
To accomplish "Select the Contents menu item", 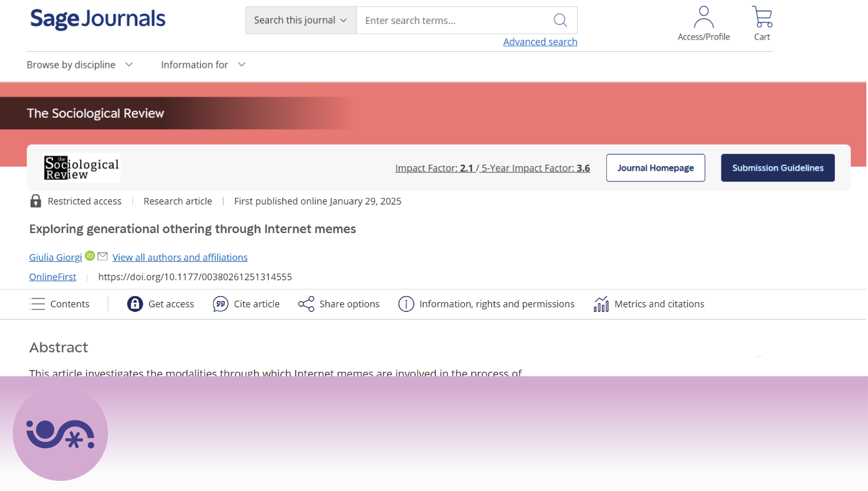I will [x=70, y=304].
